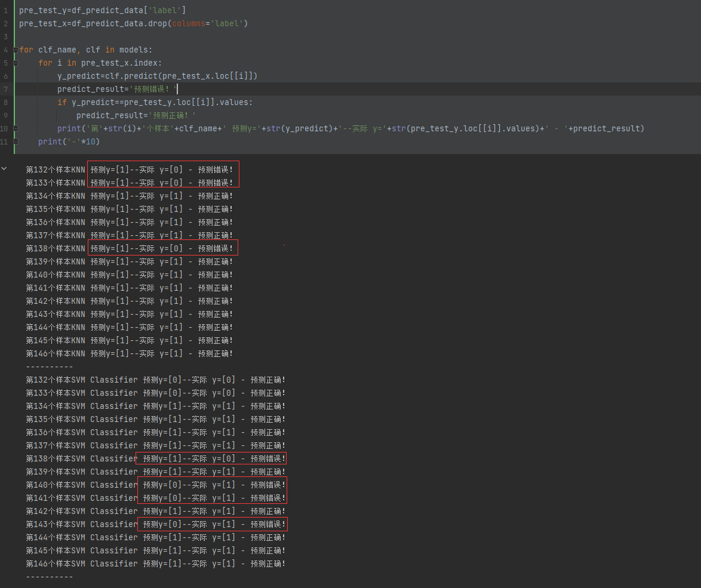Click sample 146 SVM Classifier output line
This screenshot has width=701, height=588.
point(155,564)
